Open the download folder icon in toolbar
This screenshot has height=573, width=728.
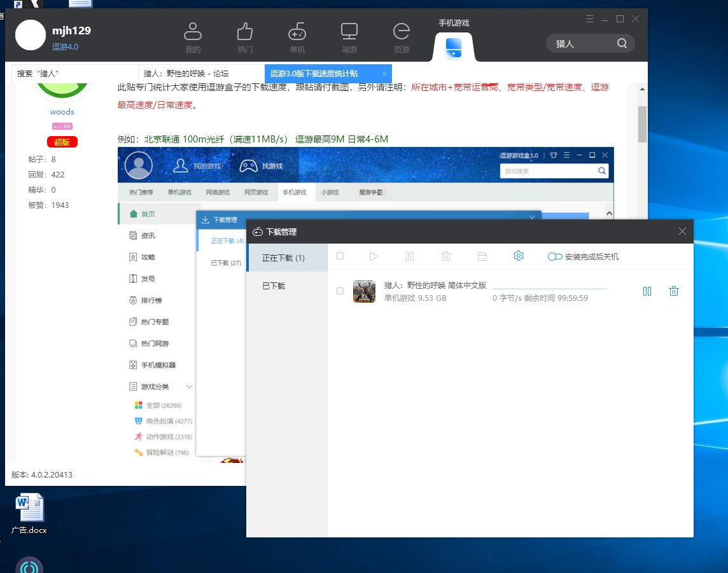tap(482, 256)
